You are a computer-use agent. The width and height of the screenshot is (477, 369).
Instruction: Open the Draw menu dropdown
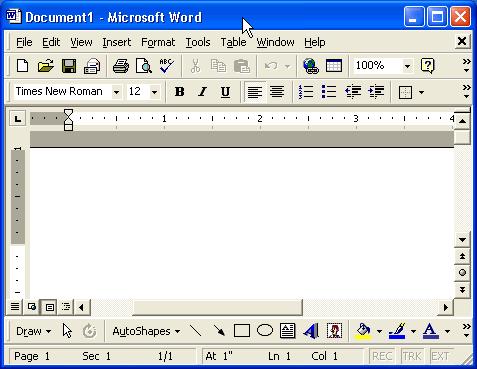[x=33, y=331]
